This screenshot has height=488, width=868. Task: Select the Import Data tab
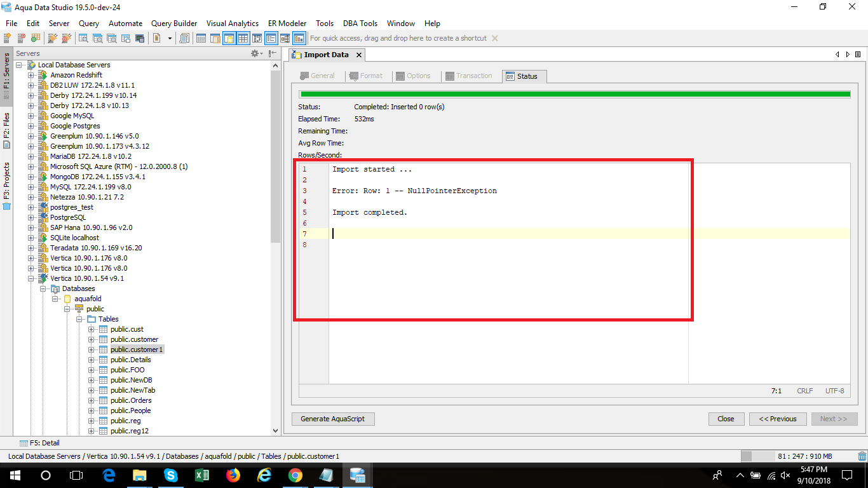[x=326, y=55]
